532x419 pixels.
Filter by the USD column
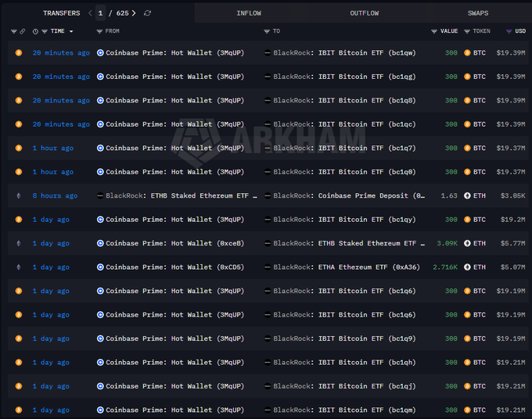[x=509, y=31]
